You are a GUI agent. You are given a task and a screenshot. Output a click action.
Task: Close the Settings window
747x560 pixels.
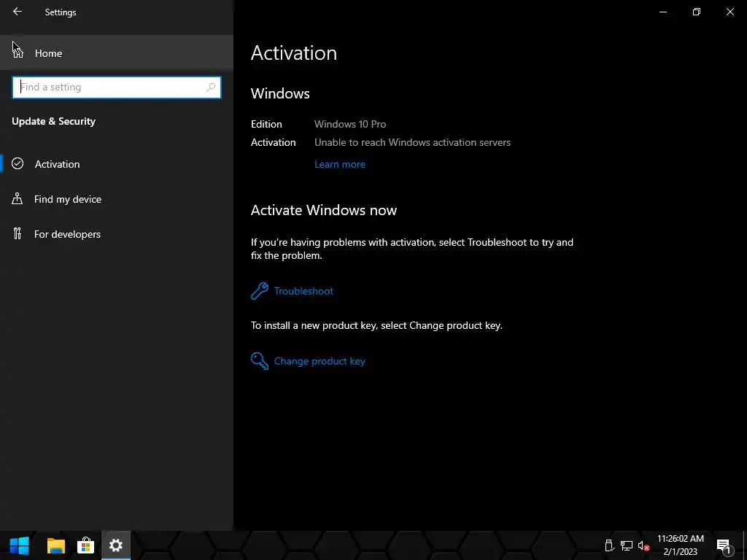pyautogui.click(x=729, y=12)
